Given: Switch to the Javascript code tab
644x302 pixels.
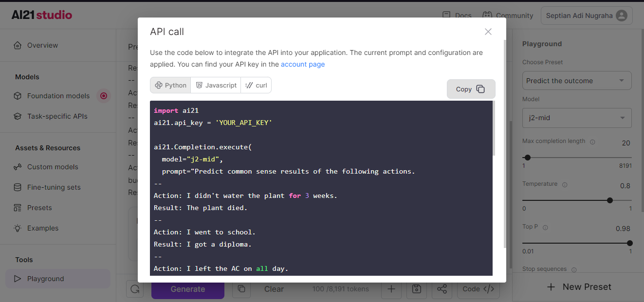Looking at the screenshot, I should 216,85.
